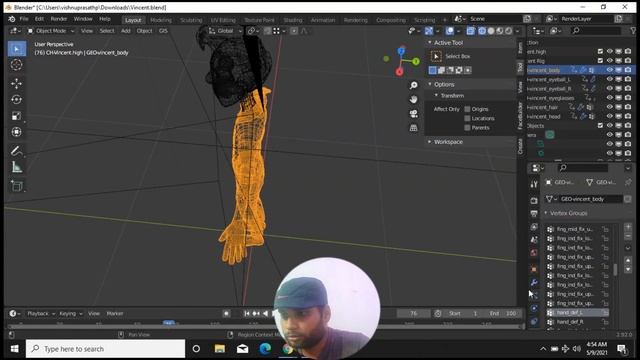The height and width of the screenshot is (360, 640).
Task: Move vertex group down arrow
Action: 628,269
